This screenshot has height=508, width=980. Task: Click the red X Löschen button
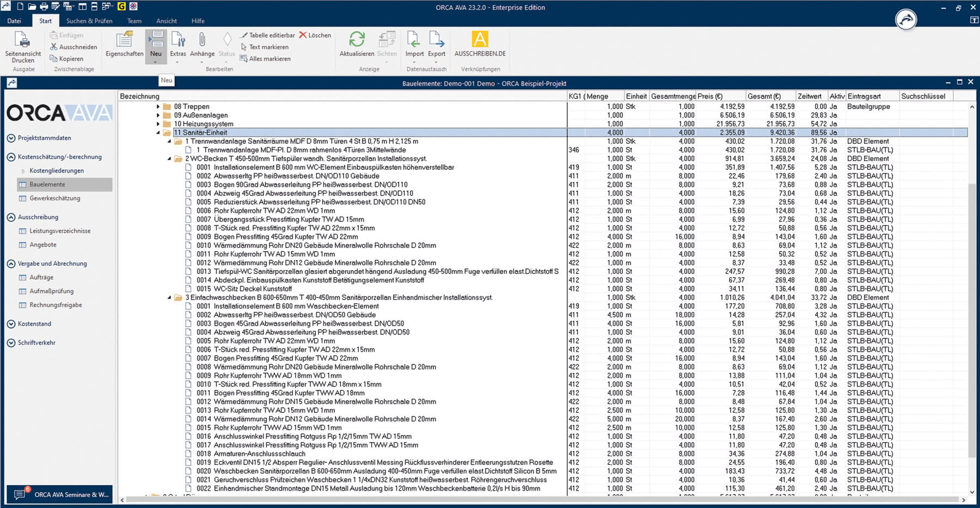coord(315,35)
